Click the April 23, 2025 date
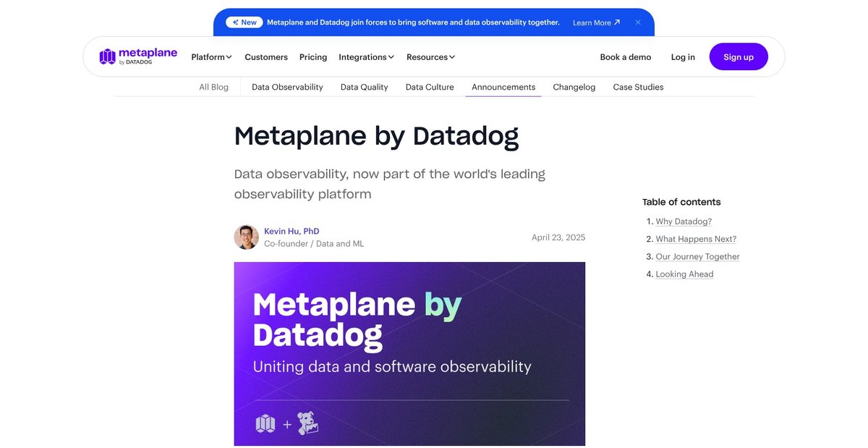Image resolution: width=868 pixels, height=448 pixels. (558, 237)
